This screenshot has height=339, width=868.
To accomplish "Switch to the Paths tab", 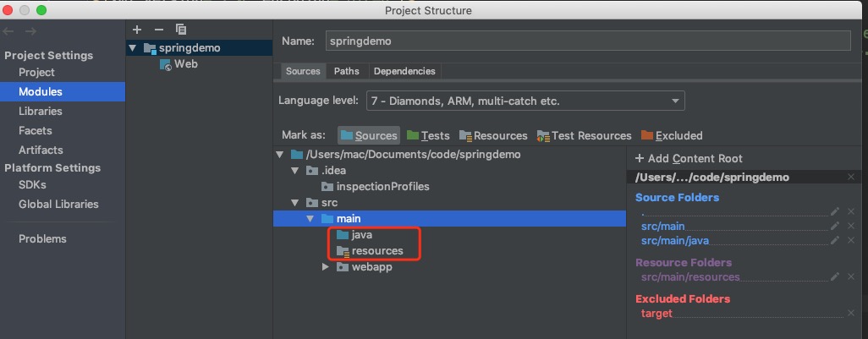I will coord(346,71).
